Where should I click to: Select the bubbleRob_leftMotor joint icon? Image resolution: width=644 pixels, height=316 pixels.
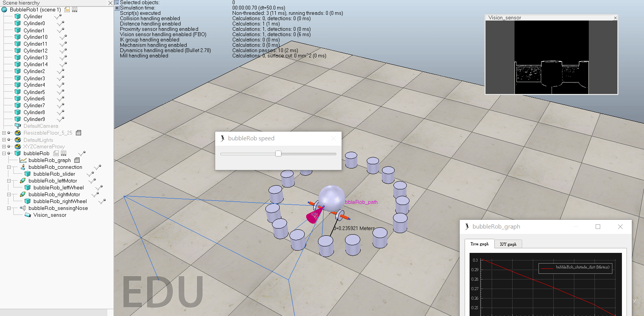pyautogui.click(x=23, y=181)
